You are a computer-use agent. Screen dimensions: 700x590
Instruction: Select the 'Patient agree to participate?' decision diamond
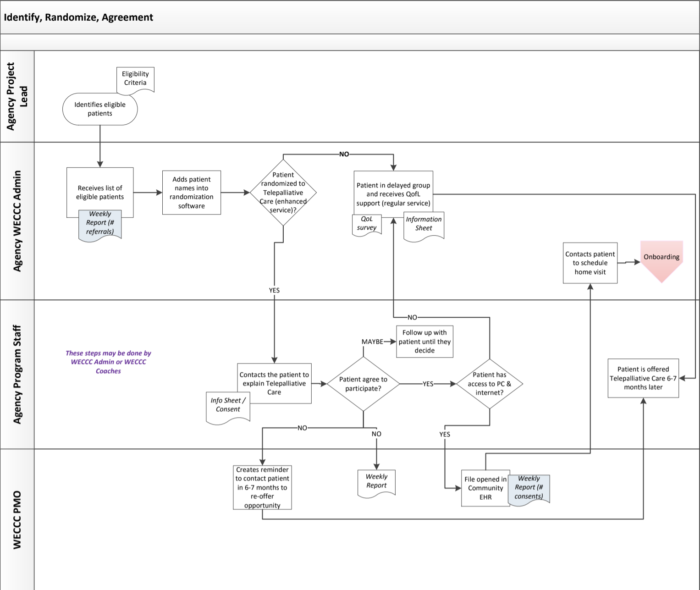tap(363, 383)
